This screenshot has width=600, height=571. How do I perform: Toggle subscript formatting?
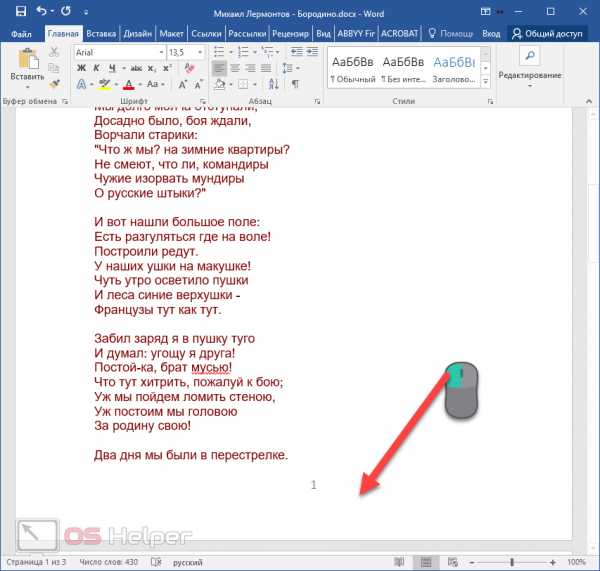(x=152, y=68)
